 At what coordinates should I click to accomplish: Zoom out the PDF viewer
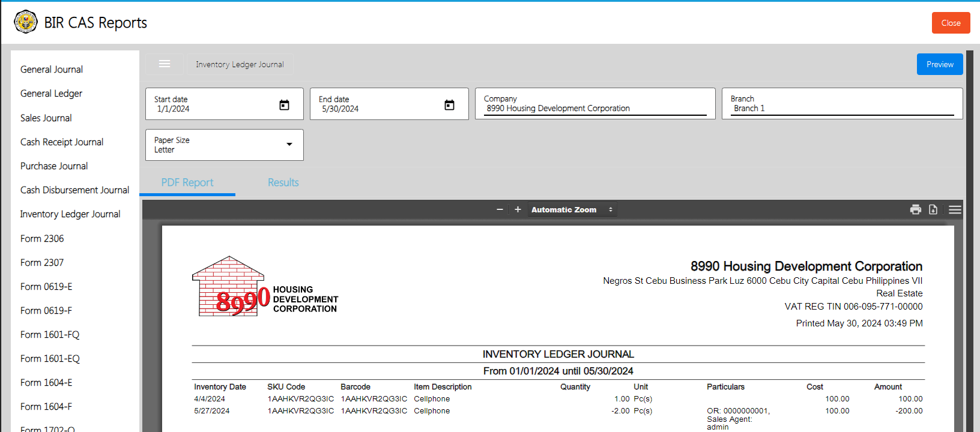tap(500, 209)
